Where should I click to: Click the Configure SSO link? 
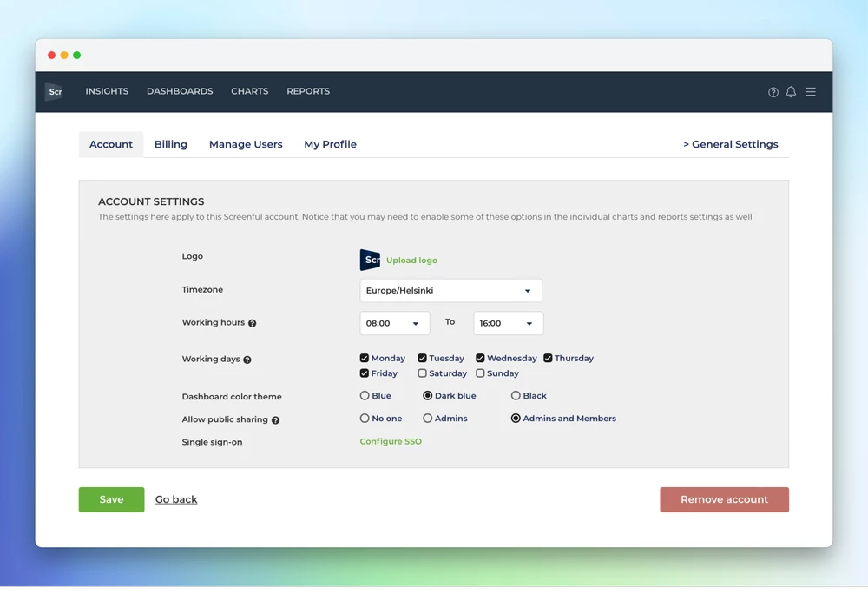tap(391, 441)
